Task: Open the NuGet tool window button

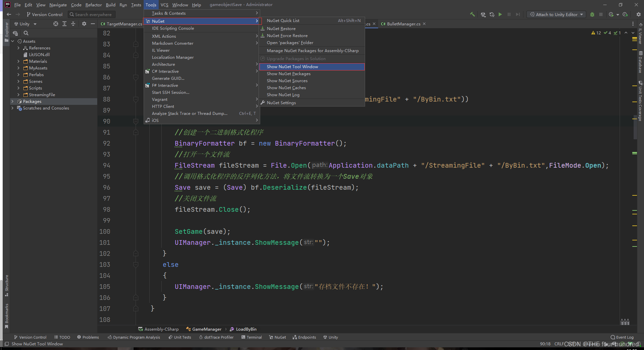Action: click(278, 337)
